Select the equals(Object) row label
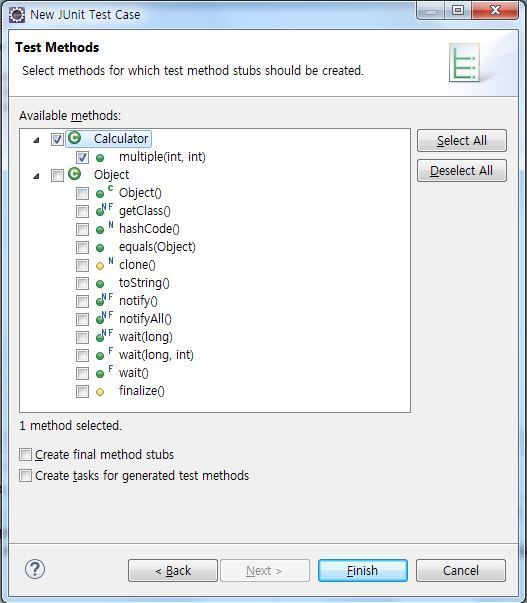527x603 pixels. 157,247
